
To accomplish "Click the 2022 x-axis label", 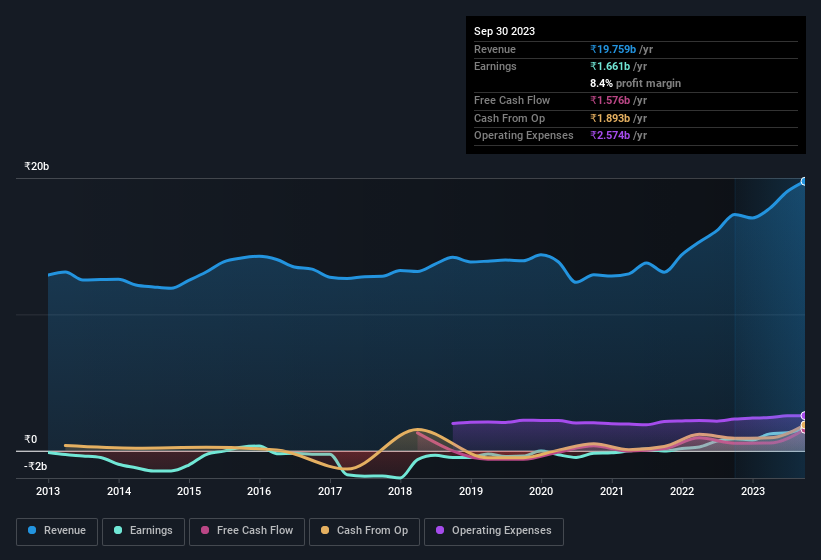I will pyautogui.click(x=682, y=491).
